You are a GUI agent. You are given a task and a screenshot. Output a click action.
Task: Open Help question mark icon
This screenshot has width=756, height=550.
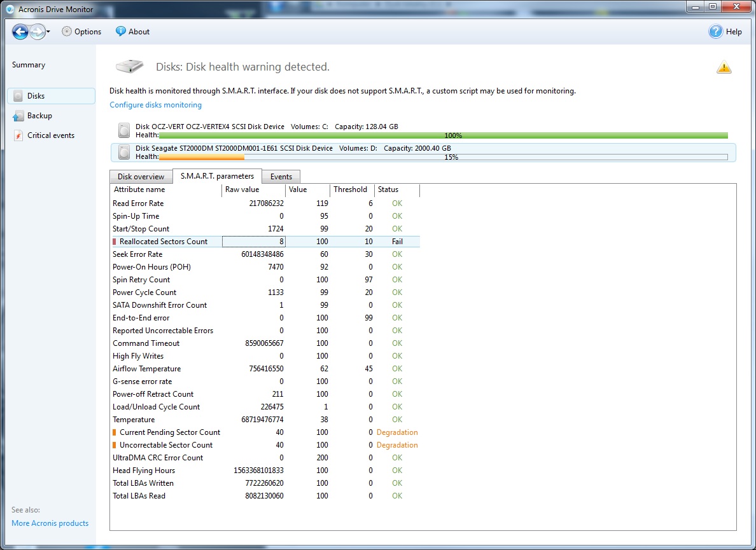(x=715, y=31)
